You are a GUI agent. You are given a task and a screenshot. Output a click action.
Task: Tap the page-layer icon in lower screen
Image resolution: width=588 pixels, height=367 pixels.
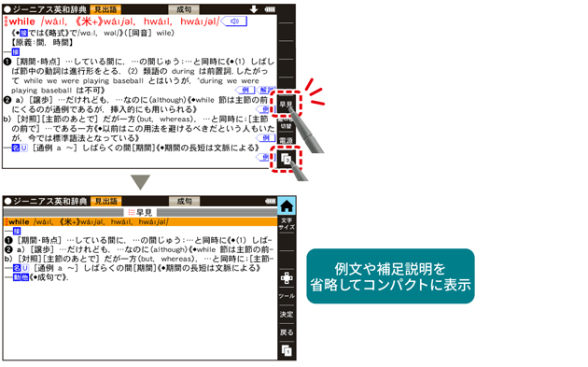coord(287,350)
